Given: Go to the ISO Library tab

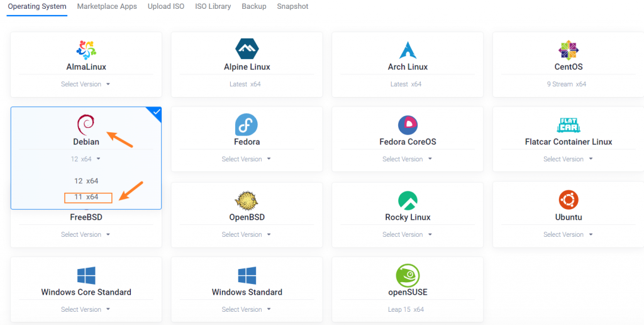Looking at the screenshot, I should tap(213, 6).
